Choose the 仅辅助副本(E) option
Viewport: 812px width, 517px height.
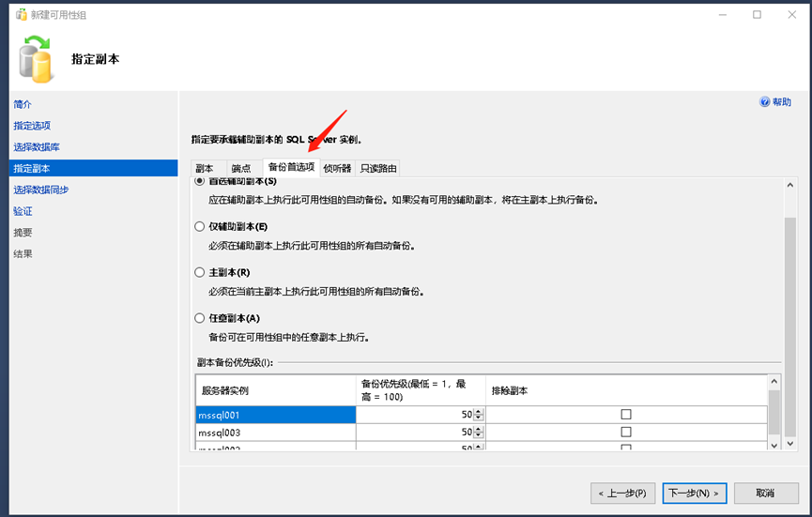point(199,227)
